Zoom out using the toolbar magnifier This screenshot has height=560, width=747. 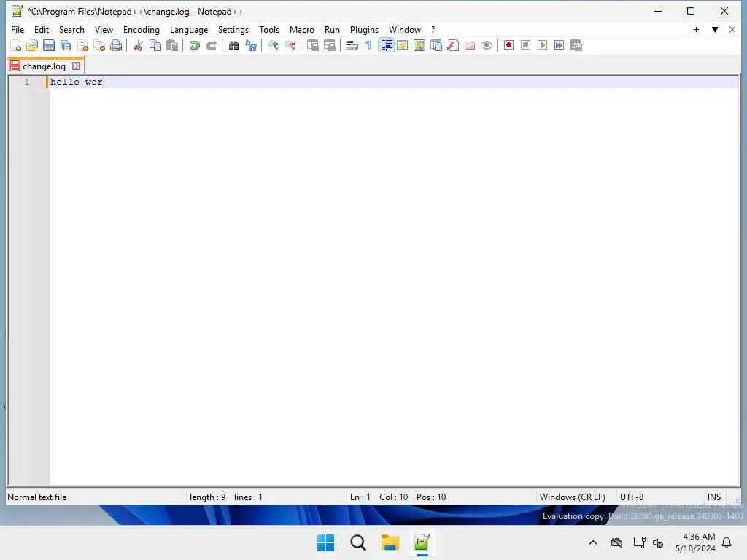290,46
